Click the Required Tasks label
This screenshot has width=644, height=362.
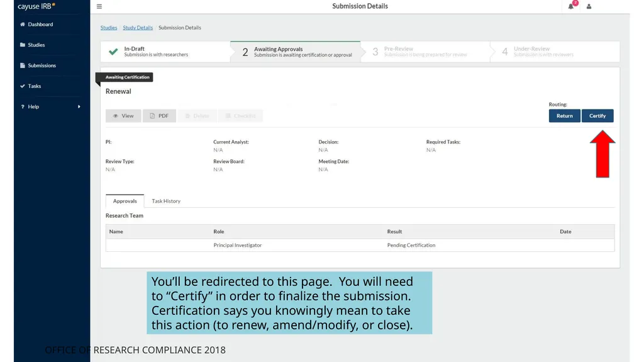(x=443, y=142)
